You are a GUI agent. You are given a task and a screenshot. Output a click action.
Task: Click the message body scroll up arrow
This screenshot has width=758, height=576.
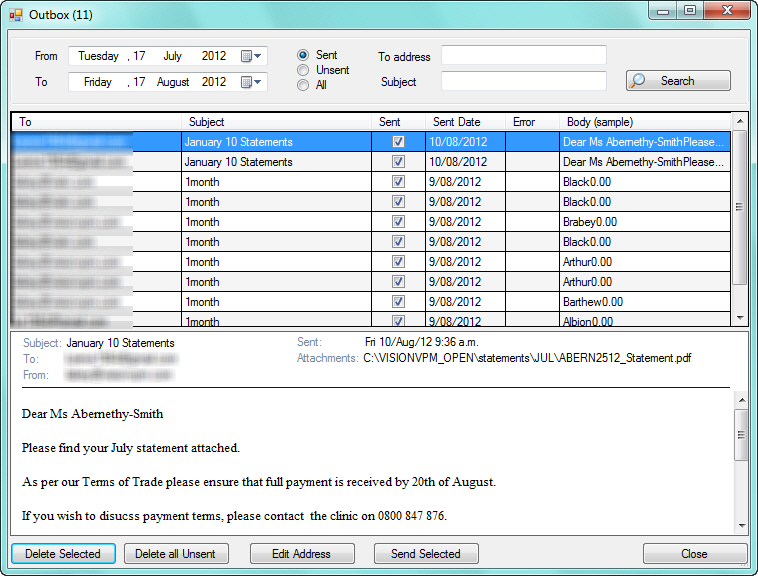(x=741, y=400)
